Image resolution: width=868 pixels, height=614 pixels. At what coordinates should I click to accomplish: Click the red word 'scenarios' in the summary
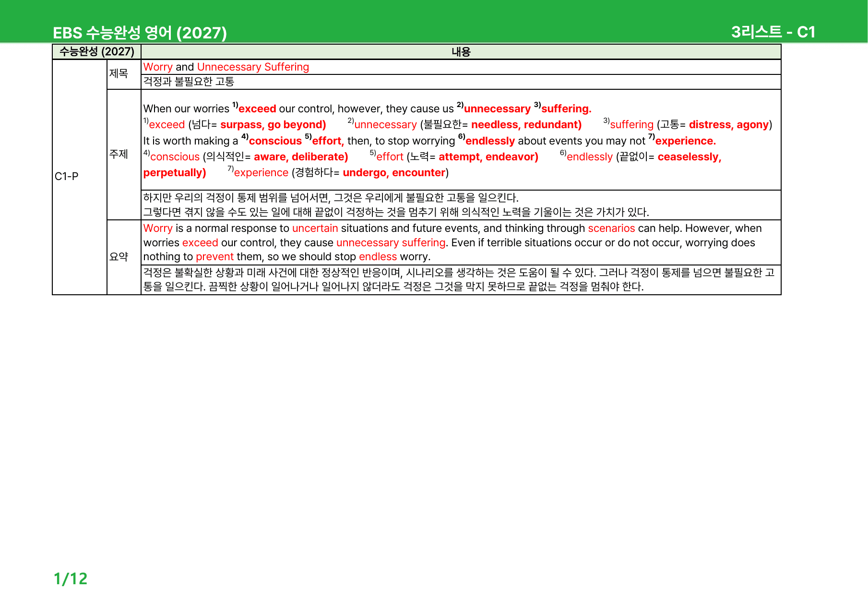(x=611, y=229)
